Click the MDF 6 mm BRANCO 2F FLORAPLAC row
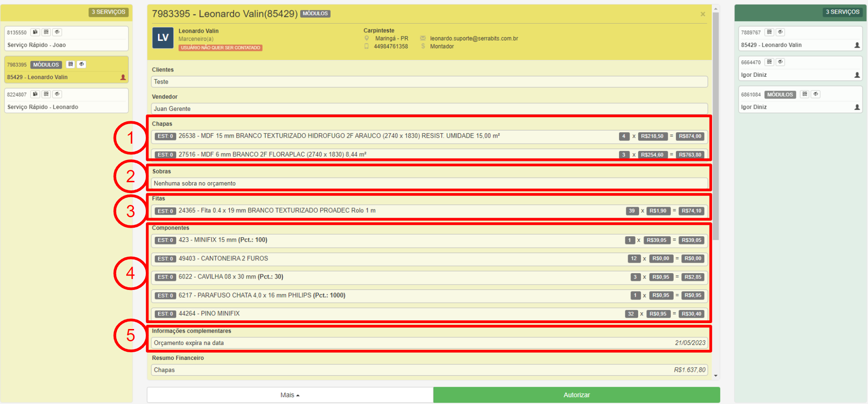The height and width of the screenshot is (404, 868). [x=429, y=155]
